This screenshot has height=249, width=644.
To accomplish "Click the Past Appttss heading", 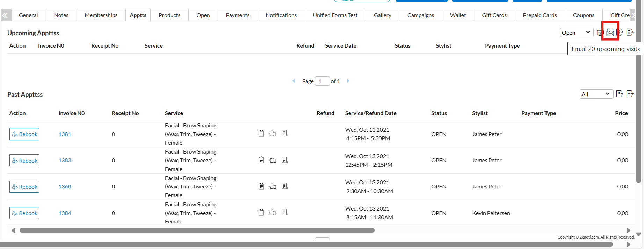I will 25,95.
